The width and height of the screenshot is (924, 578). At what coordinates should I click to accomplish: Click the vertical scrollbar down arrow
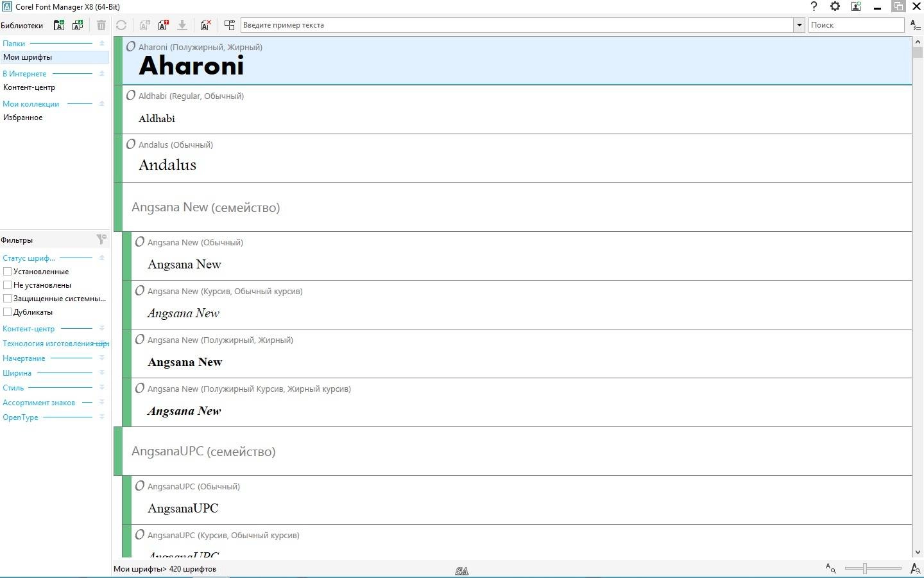click(918, 552)
